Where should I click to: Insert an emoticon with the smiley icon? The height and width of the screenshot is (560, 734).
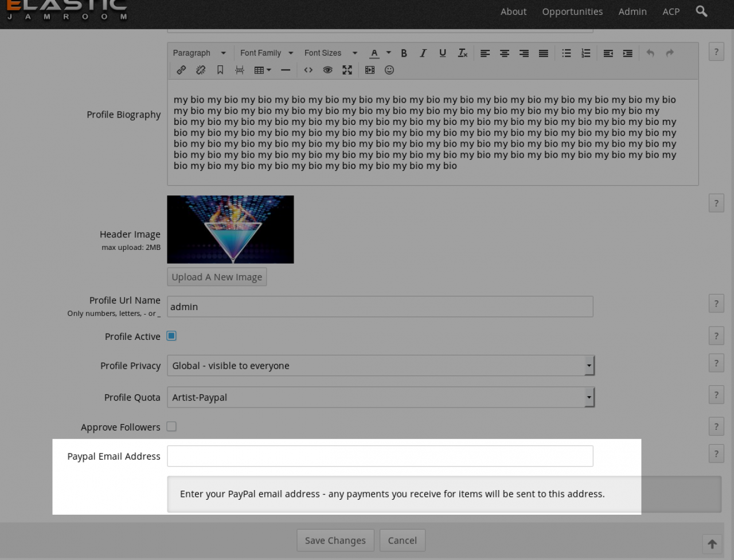(389, 70)
